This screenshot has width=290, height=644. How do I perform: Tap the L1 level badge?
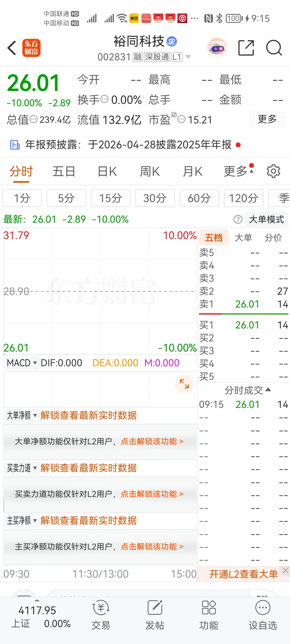[x=177, y=57]
